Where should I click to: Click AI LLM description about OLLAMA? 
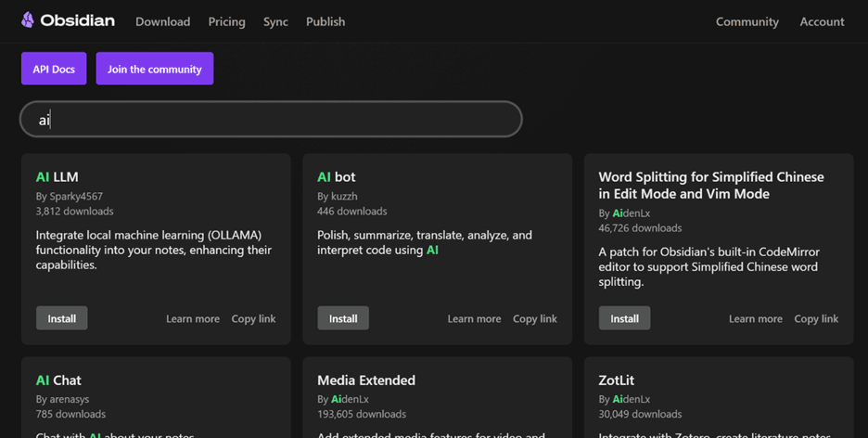tap(153, 250)
